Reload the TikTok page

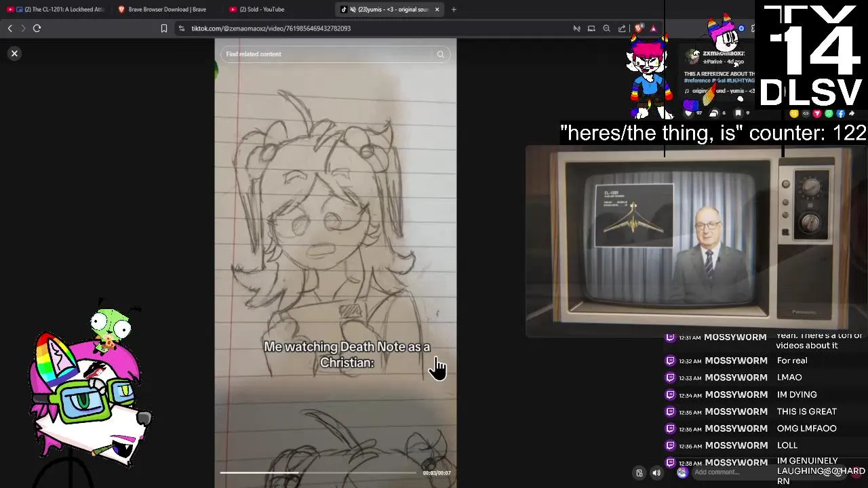[37, 28]
